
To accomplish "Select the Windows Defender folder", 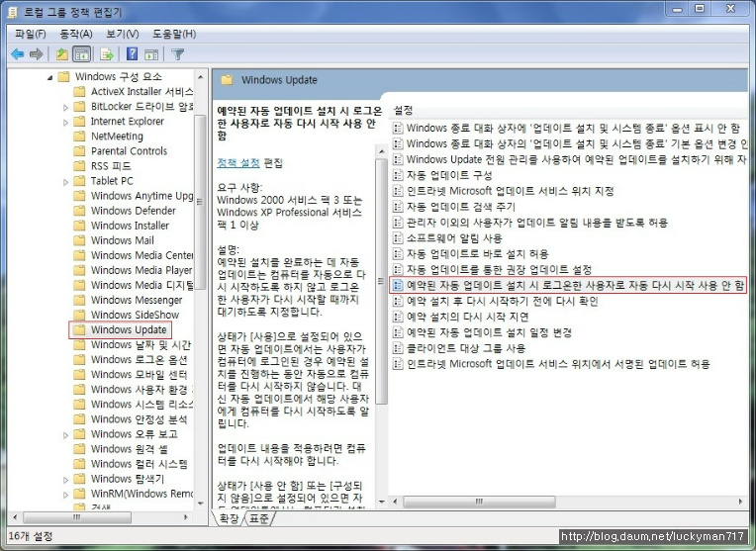I will 125,211.
